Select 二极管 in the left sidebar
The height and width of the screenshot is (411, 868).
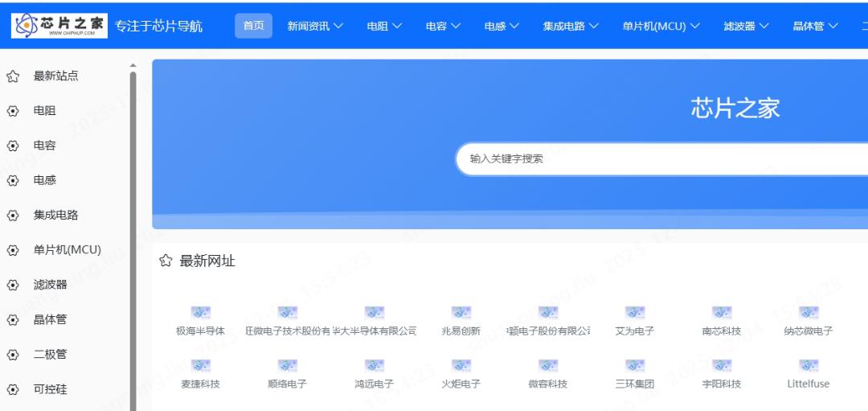pyautogui.click(x=50, y=355)
